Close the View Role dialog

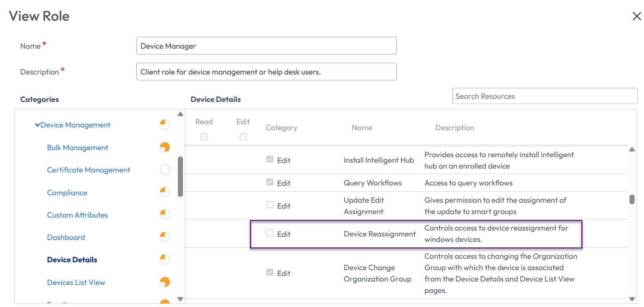click(637, 16)
